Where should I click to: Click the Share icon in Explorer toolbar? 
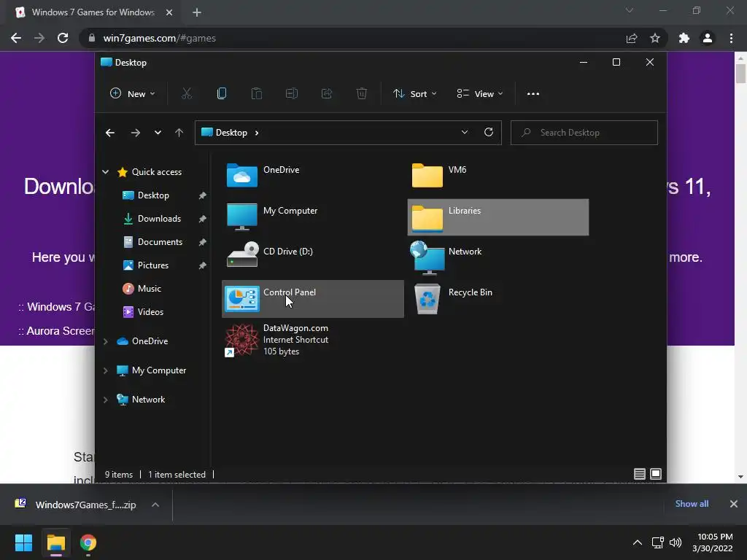pos(326,94)
